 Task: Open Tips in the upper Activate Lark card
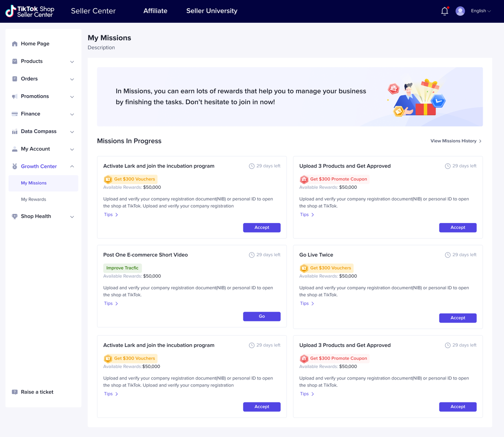(111, 215)
